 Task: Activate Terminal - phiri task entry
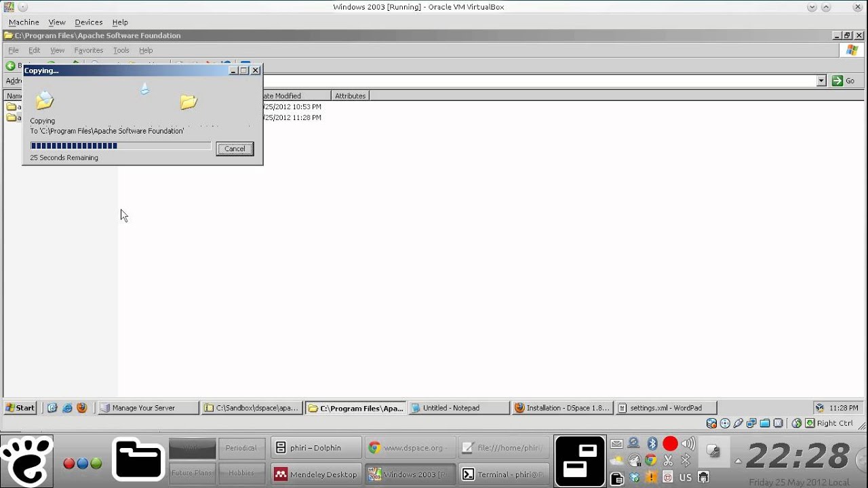click(502, 474)
